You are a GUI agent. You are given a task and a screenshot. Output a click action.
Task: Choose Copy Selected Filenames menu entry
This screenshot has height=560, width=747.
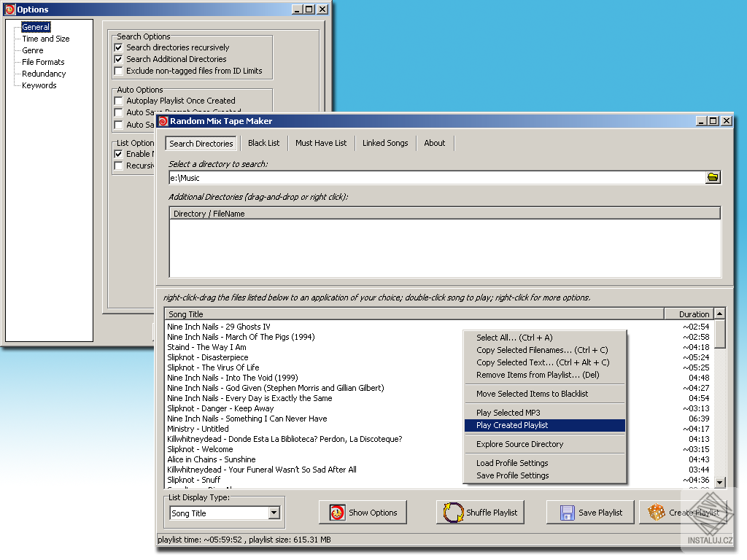[544, 350]
